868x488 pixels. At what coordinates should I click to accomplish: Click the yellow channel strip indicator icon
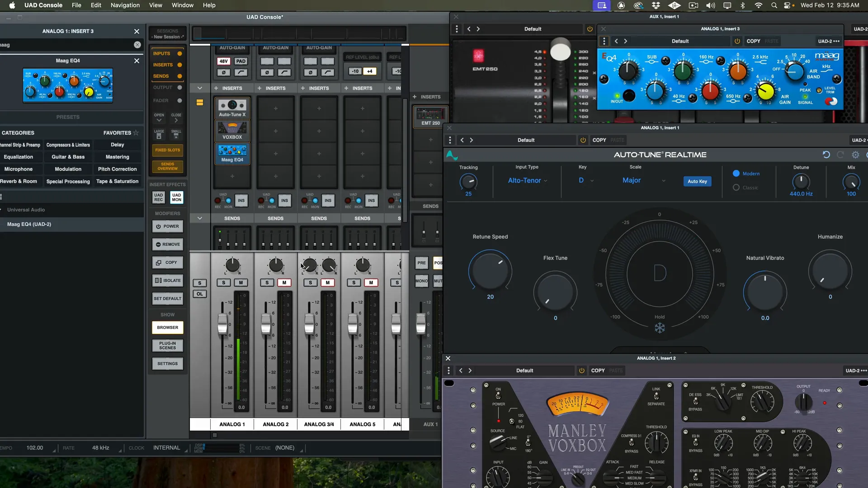pos(199,103)
